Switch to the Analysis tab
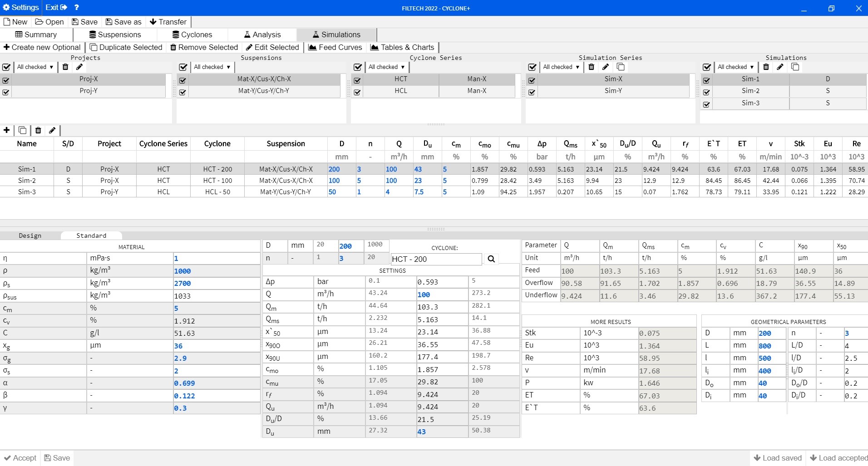The width and height of the screenshot is (868, 466). (x=262, y=34)
